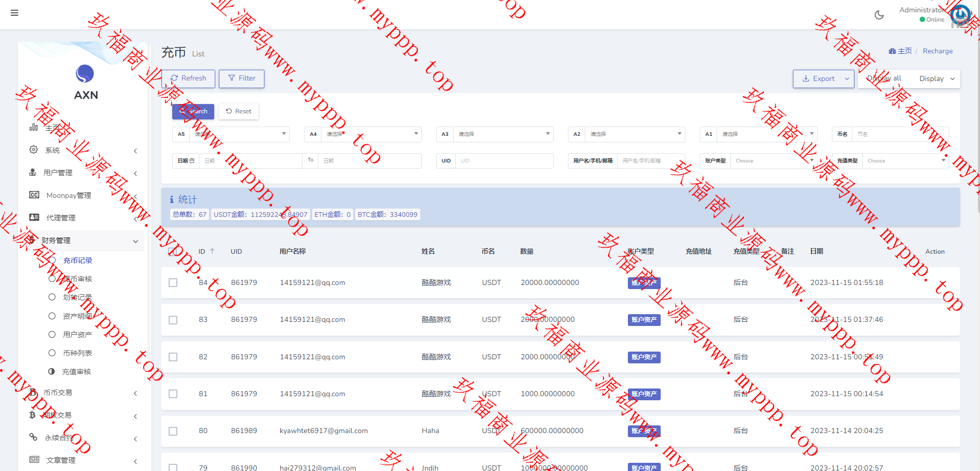This screenshot has height=471, width=980.
Task: Click the UID input field
Action: tap(504, 161)
